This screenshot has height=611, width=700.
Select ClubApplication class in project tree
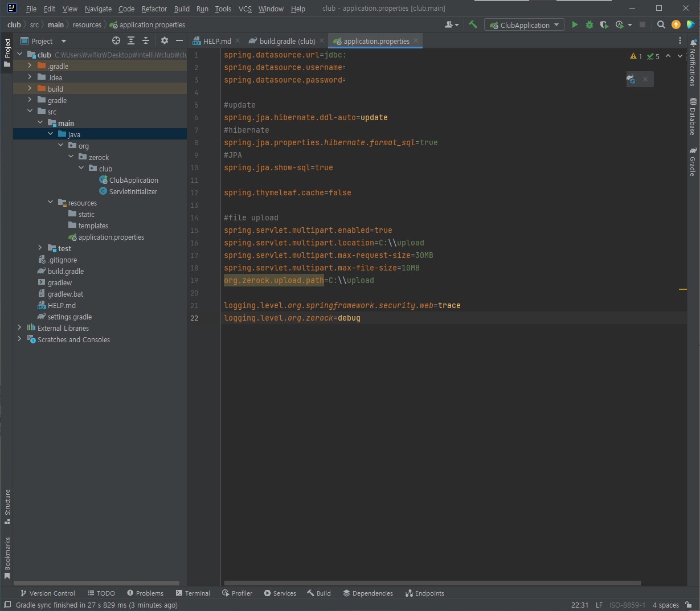(x=134, y=180)
